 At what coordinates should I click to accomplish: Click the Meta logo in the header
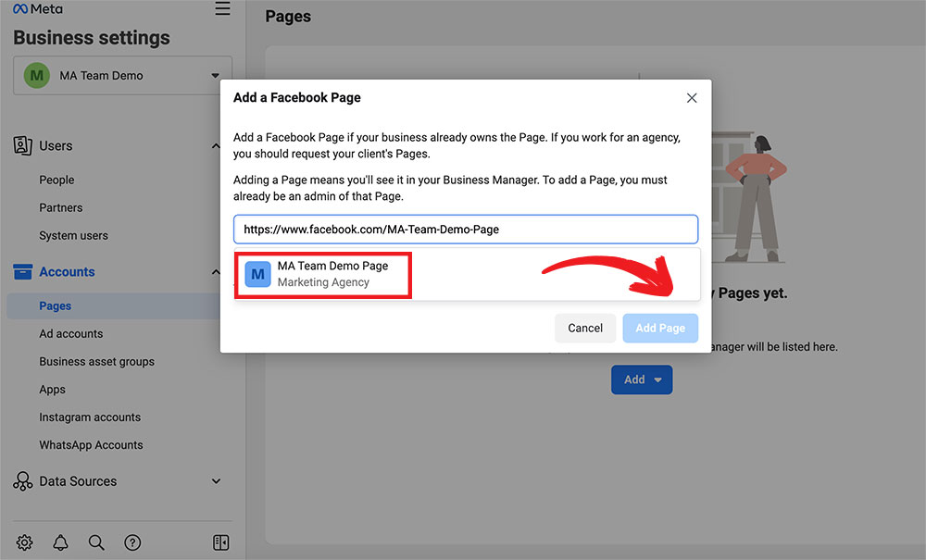(x=38, y=9)
